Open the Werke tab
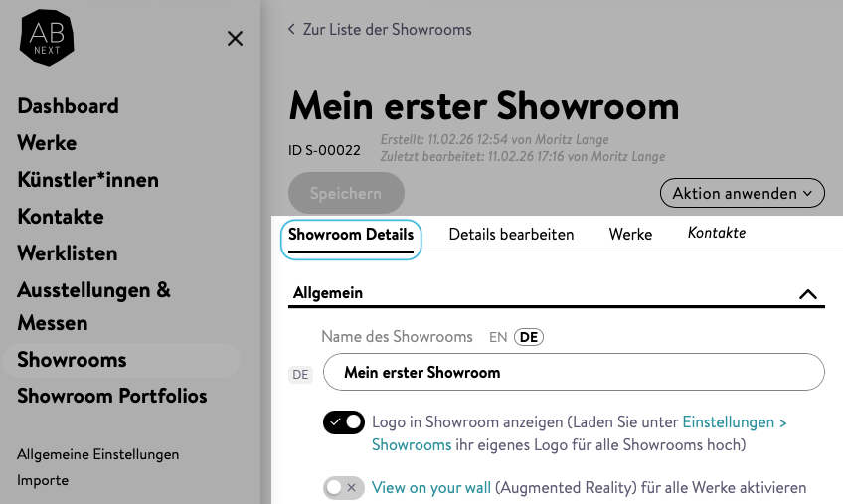 tap(630, 235)
